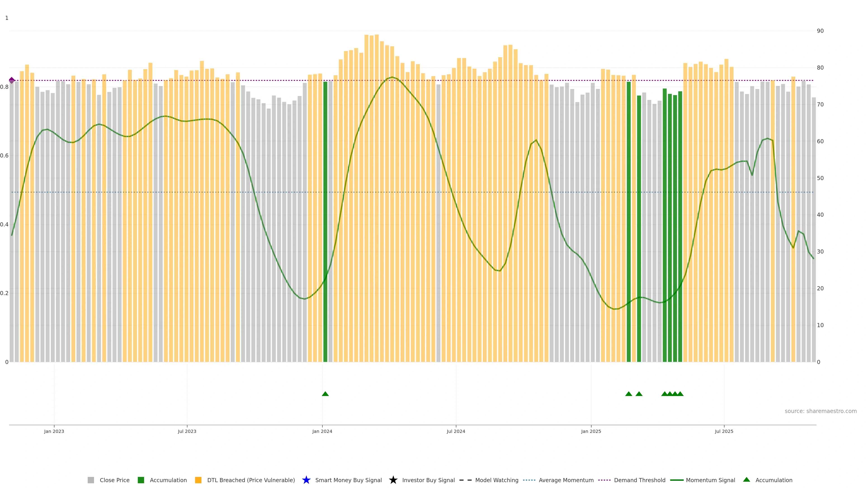Click the orange DTL Breached legend swatch
This screenshot has width=868, height=488.
tap(198, 480)
